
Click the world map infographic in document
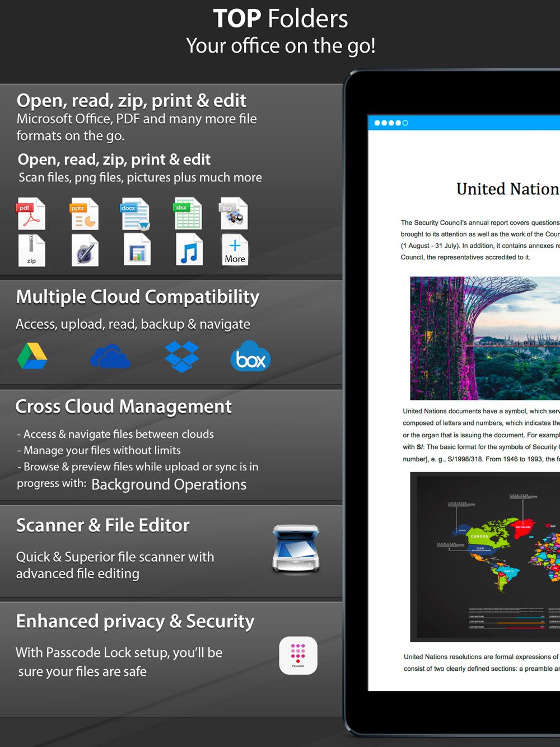click(x=485, y=557)
